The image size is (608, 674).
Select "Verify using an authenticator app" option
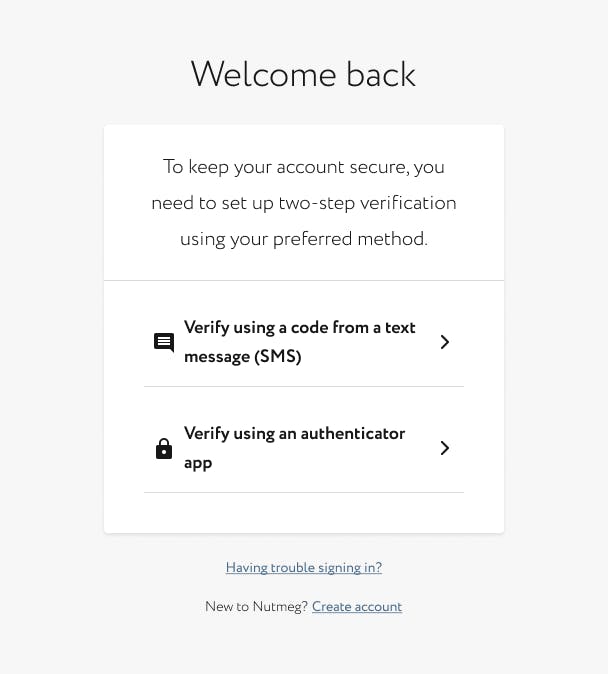(294, 434)
